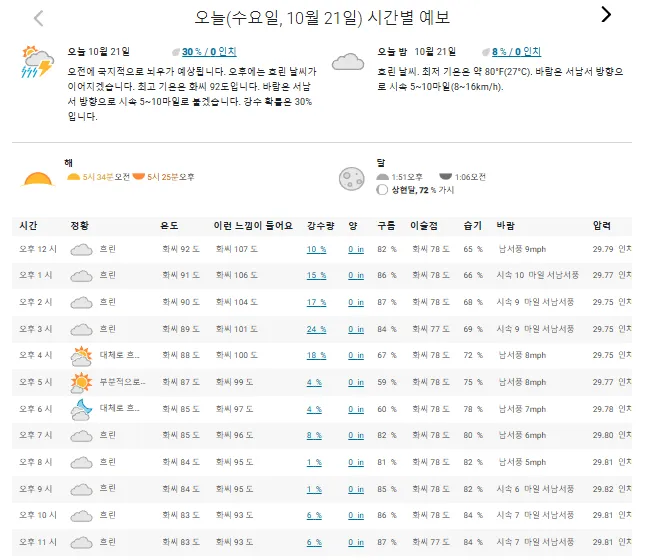Open 8 % precipitation link at 오후 7 시
This screenshot has width=657, height=560.
[314, 436]
